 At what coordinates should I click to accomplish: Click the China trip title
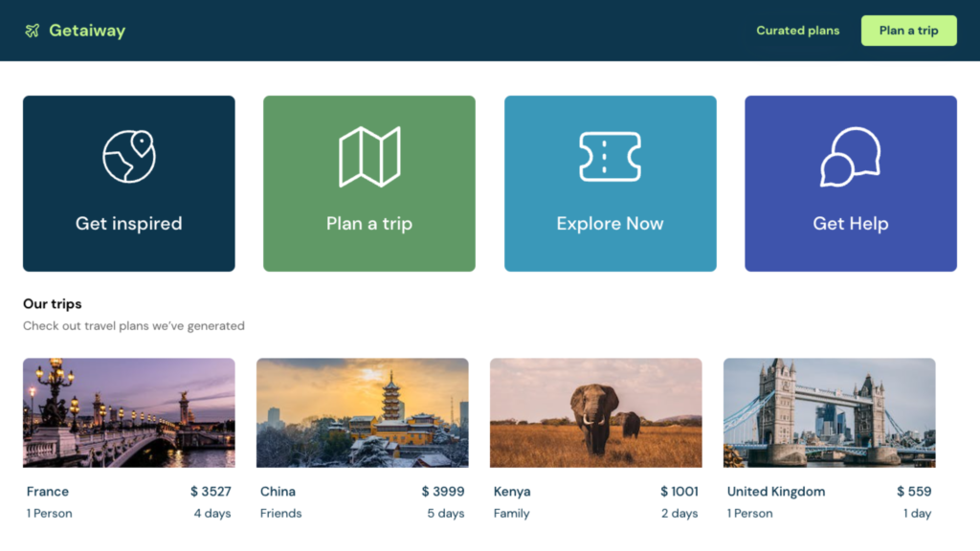point(278,492)
